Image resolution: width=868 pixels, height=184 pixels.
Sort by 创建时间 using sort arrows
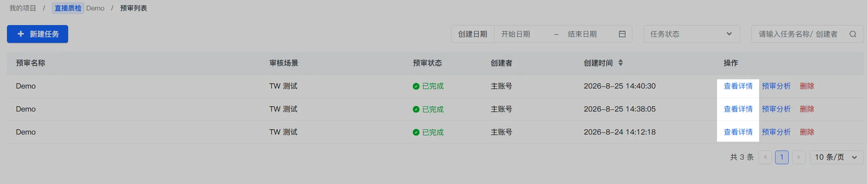pos(620,63)
